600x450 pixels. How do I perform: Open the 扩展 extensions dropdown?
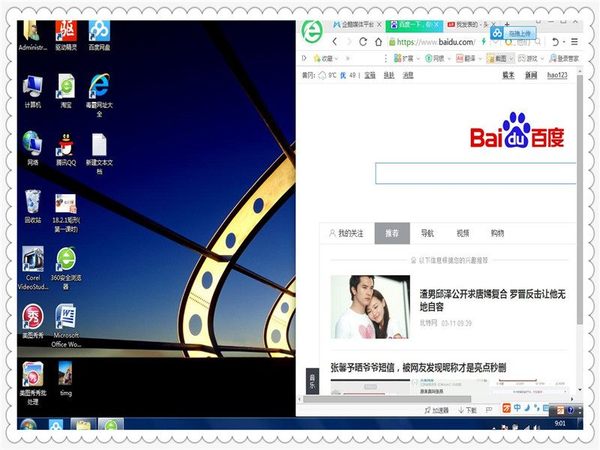coord(407,59)
